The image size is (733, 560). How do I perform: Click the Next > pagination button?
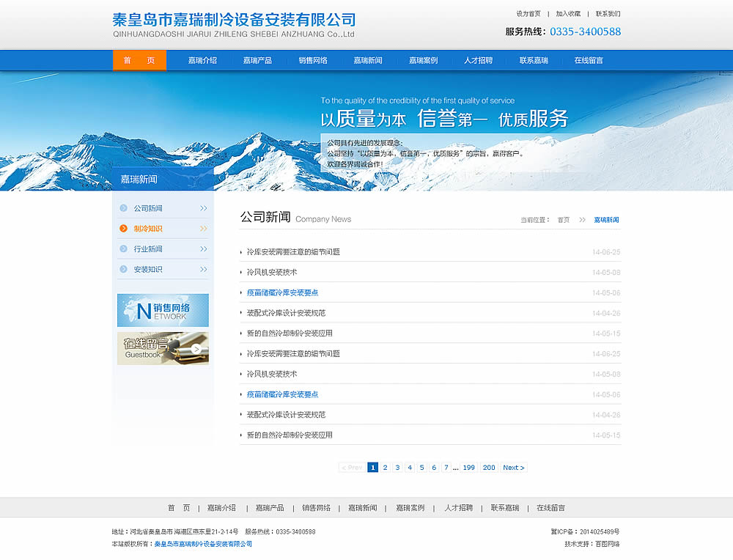[x=513, y=468]
